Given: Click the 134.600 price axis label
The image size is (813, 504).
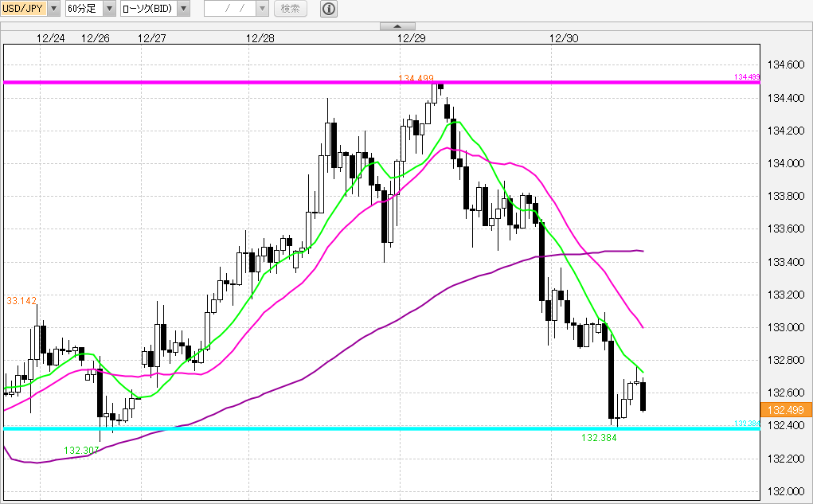Looking at the screenshot, I should tap(786, 64).
